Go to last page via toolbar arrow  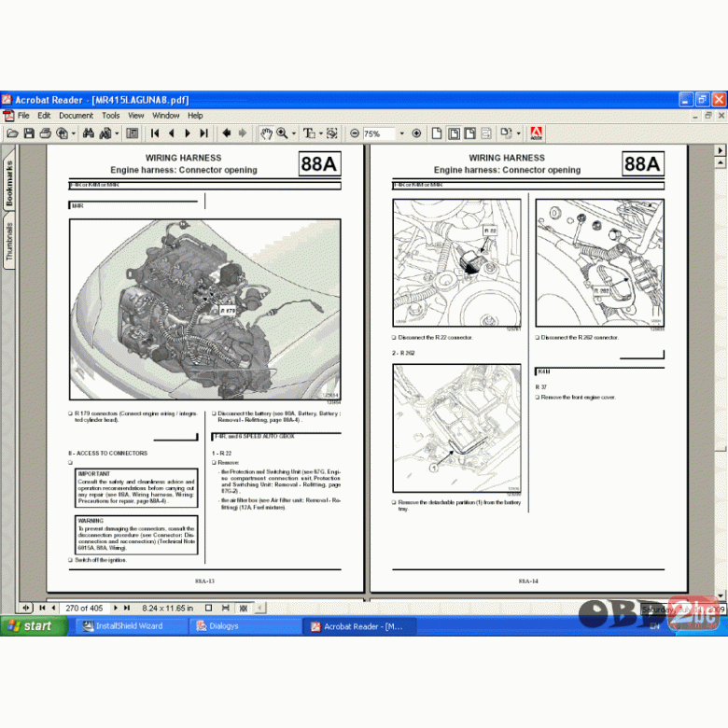203,133
